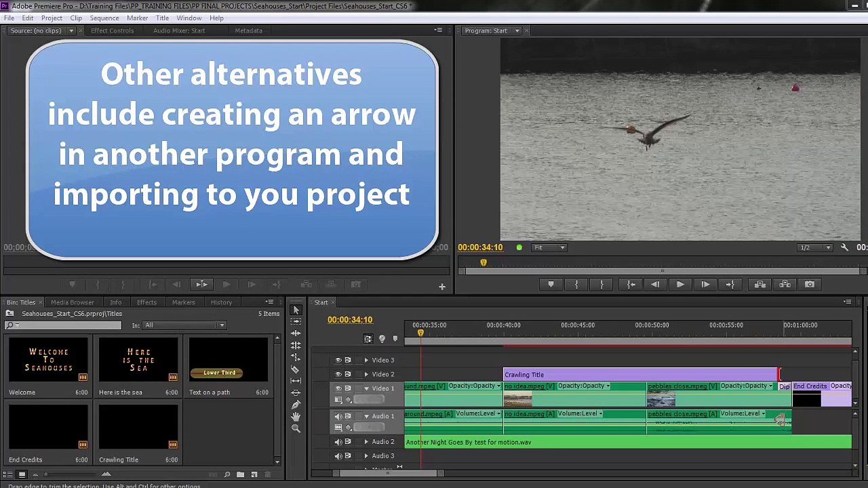
Task: Click Mark Out button in Program monitor
Action: pos(601,285)
